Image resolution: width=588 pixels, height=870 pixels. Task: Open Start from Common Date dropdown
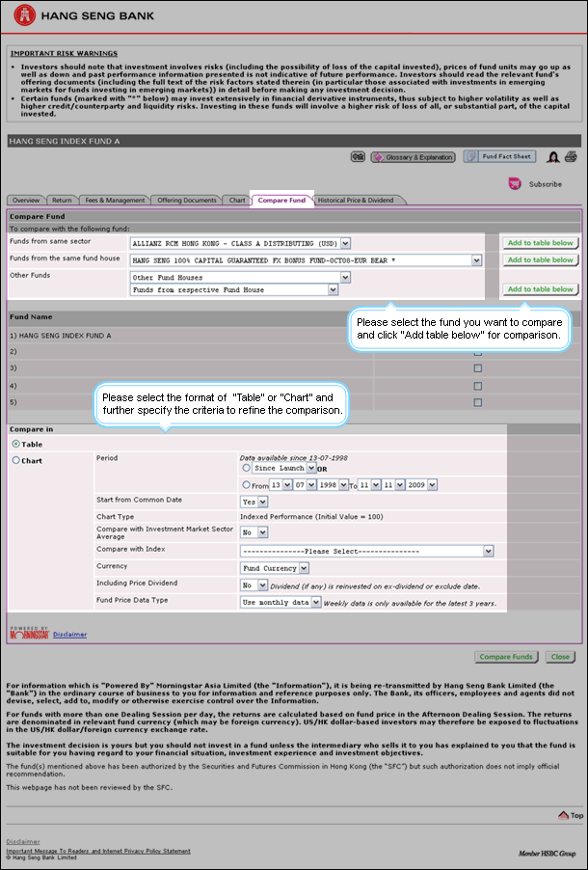tap(254, 502)
